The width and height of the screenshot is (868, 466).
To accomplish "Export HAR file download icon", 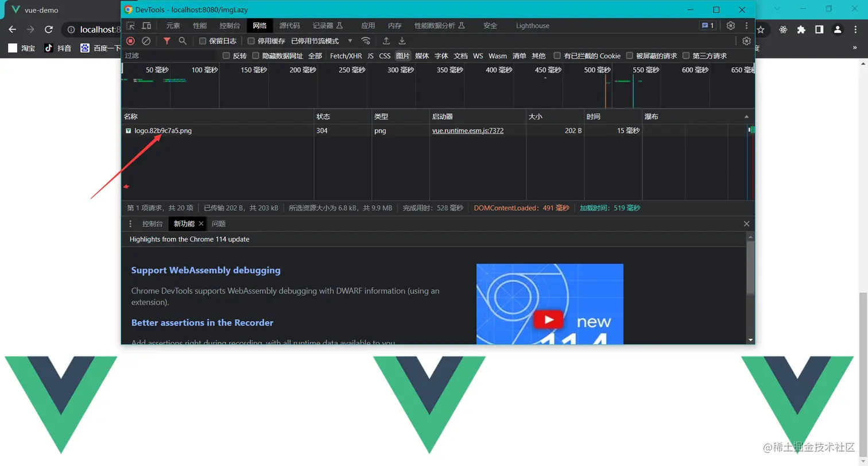I will [402, 41].
